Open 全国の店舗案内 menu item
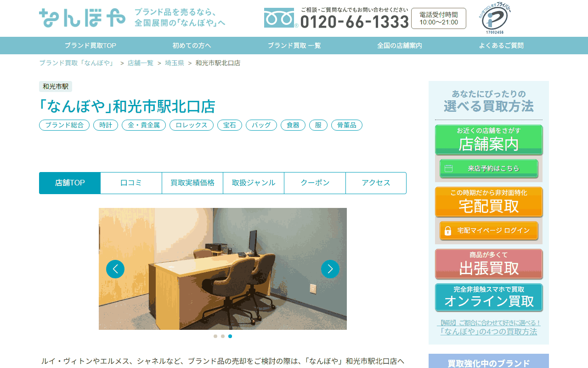The height and width of the screenshot is (368, 588). (400, 46)
